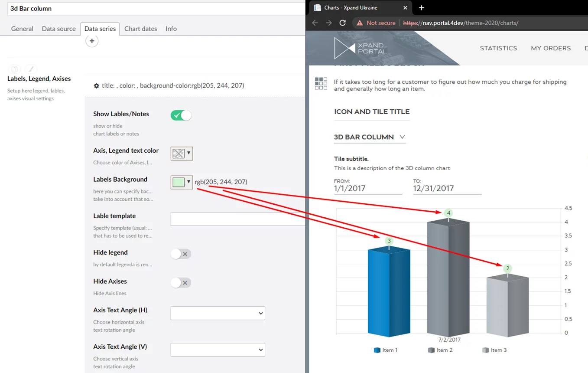Open the MY ORDERS page
The width and height of the screenshot is (588, 373).
pyautogui.click(x=551, y=48)
